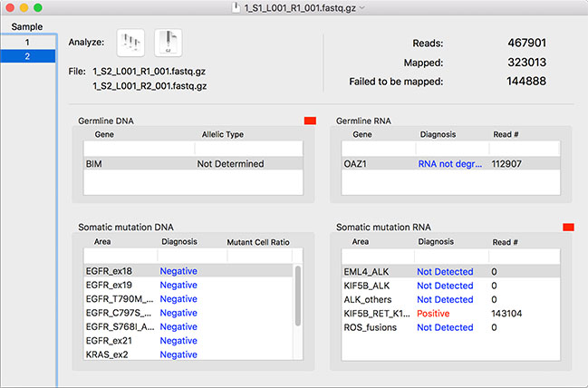Select the OAZ1 gene cell
Viewport: 588px width, 388px height.
pos(355,163)
